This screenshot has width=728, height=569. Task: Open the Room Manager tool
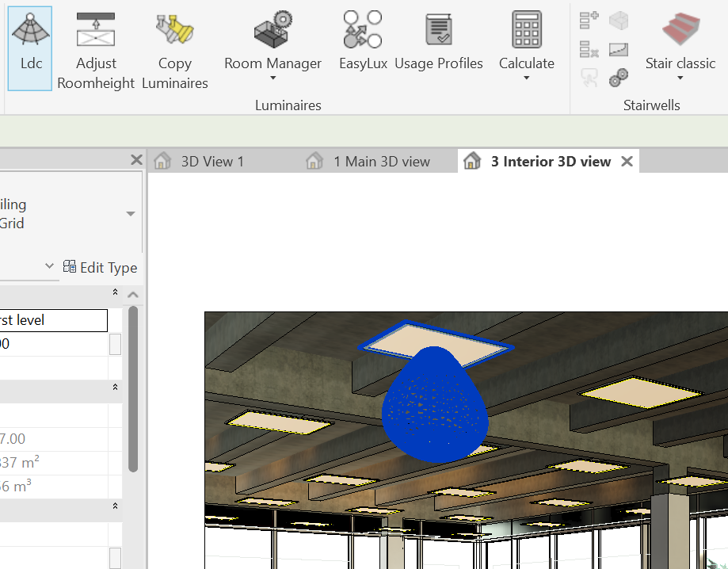coord(273,36)
